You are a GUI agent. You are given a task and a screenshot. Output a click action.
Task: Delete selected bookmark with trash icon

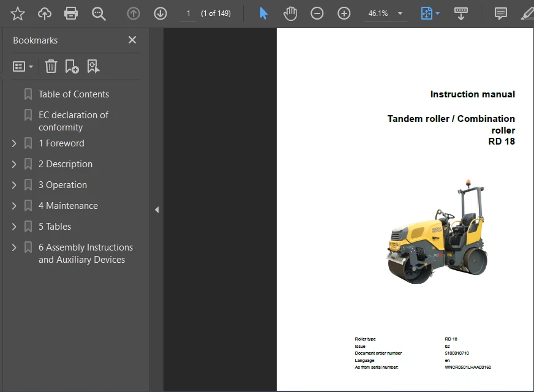click(51, 66)
